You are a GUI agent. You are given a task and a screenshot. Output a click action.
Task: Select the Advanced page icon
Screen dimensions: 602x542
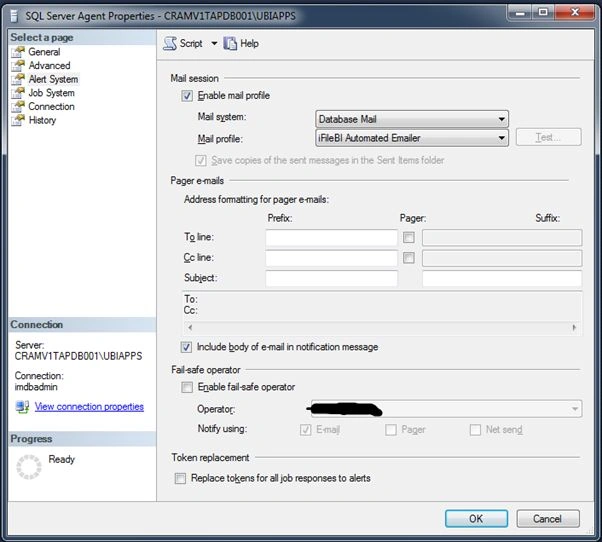pyautogui.click(x=18, y=66)
